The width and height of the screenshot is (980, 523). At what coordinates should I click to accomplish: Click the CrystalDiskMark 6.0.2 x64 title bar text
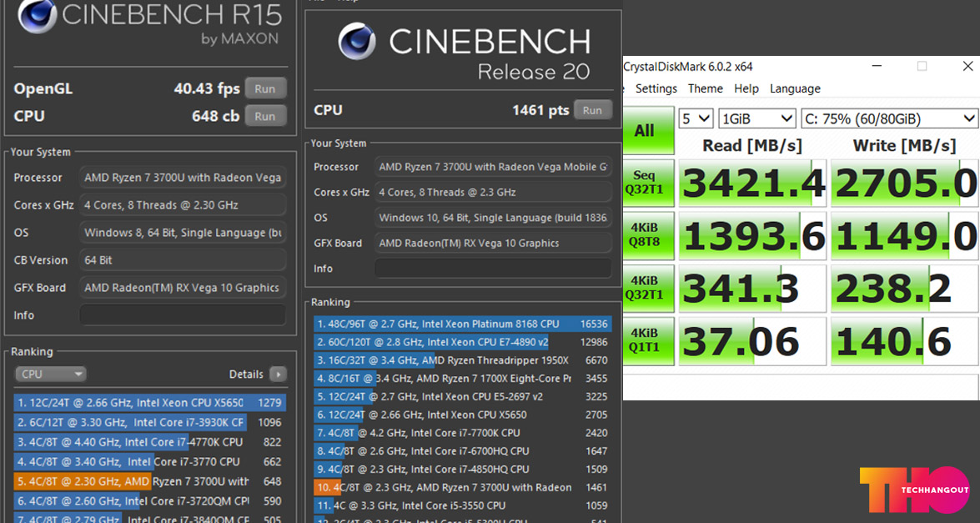click(688, 67)
